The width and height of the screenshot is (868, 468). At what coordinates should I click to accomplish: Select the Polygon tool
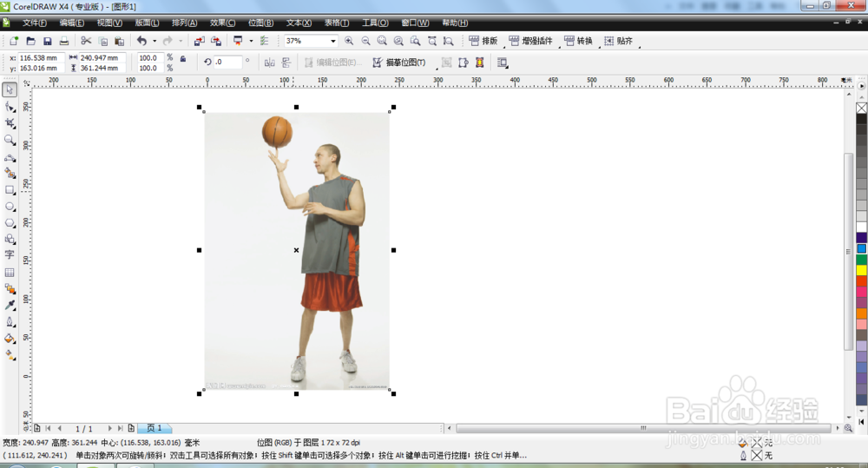[x=10, y=222]
